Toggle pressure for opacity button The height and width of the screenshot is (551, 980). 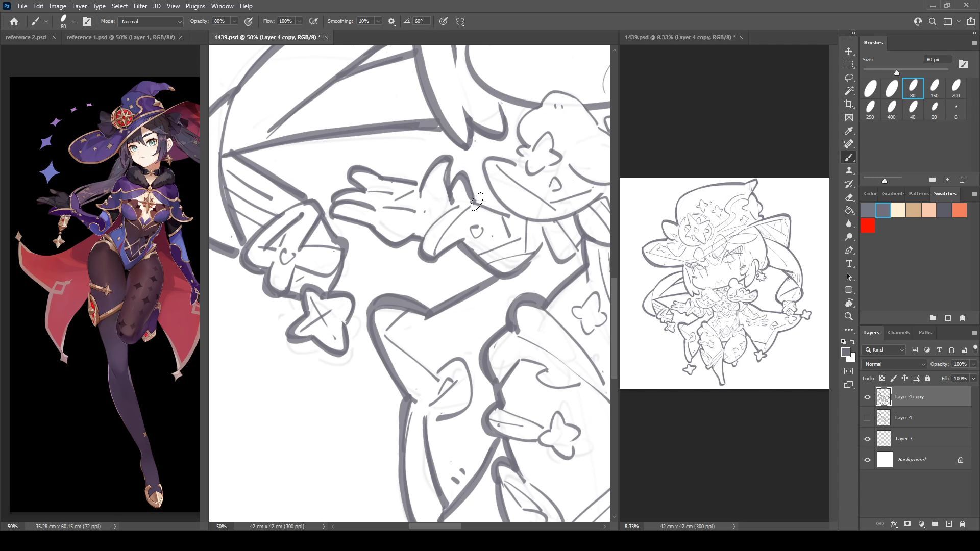click(249, 21)
